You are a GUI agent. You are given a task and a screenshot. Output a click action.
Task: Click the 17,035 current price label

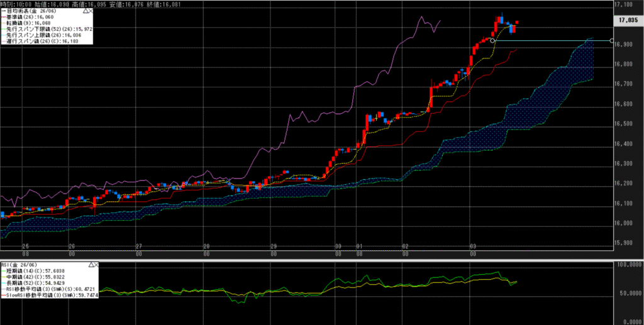[x=629, y=20]
